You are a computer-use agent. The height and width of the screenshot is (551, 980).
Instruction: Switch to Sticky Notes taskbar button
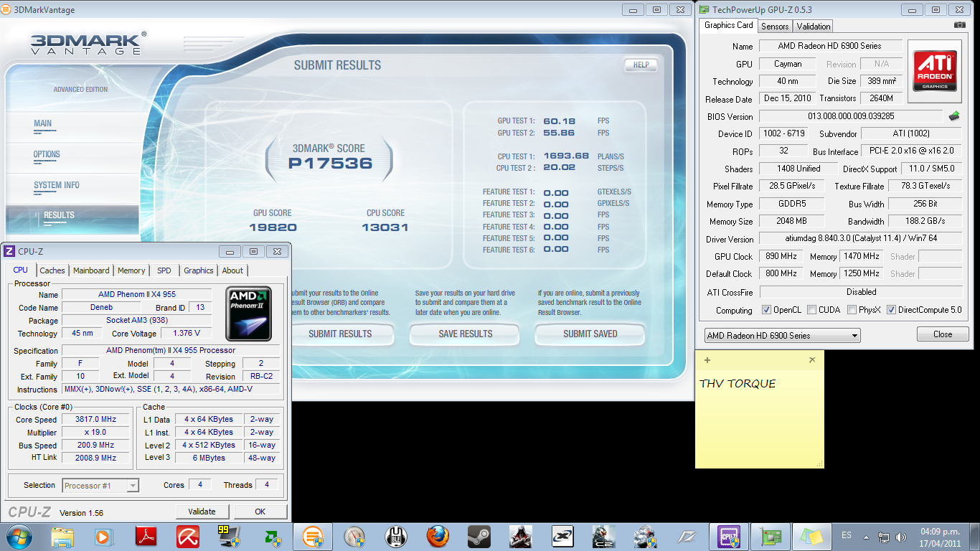812,537
